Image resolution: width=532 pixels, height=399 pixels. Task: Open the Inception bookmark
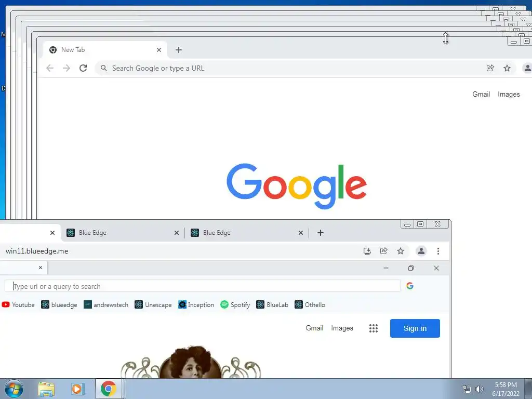(196, 304)
